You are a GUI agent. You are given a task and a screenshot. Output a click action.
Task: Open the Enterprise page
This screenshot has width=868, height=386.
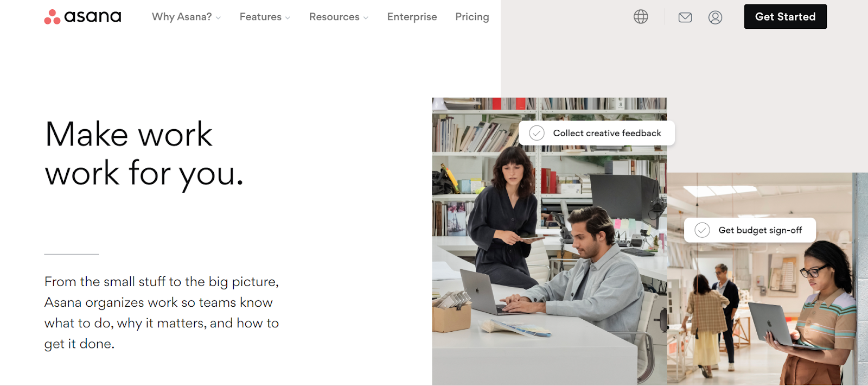412,17
